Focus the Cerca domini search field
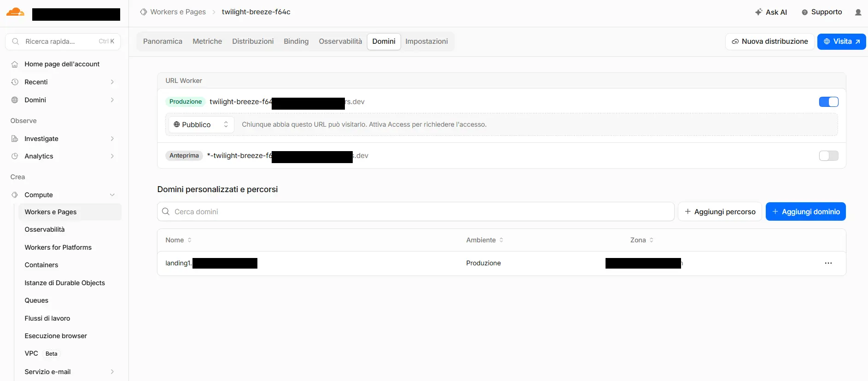The image size is (868, 381). (416, 211)
